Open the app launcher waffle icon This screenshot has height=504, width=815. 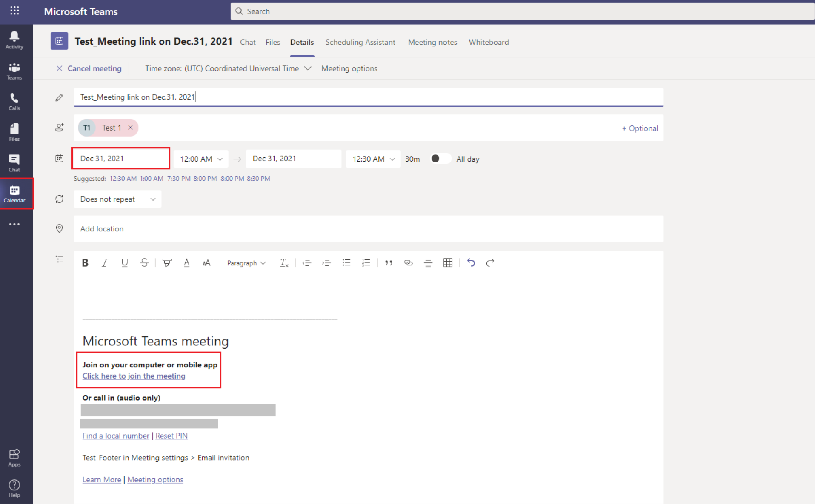click(x=14, y=11)
